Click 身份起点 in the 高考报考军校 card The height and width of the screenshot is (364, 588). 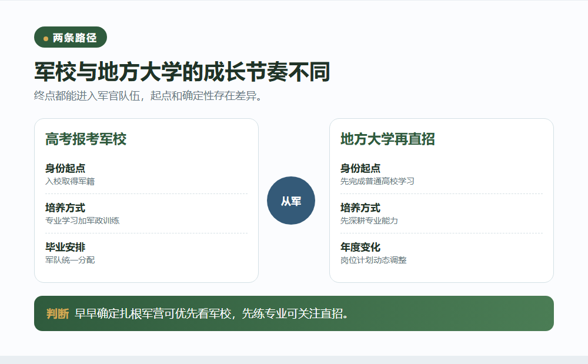point(65,168)
